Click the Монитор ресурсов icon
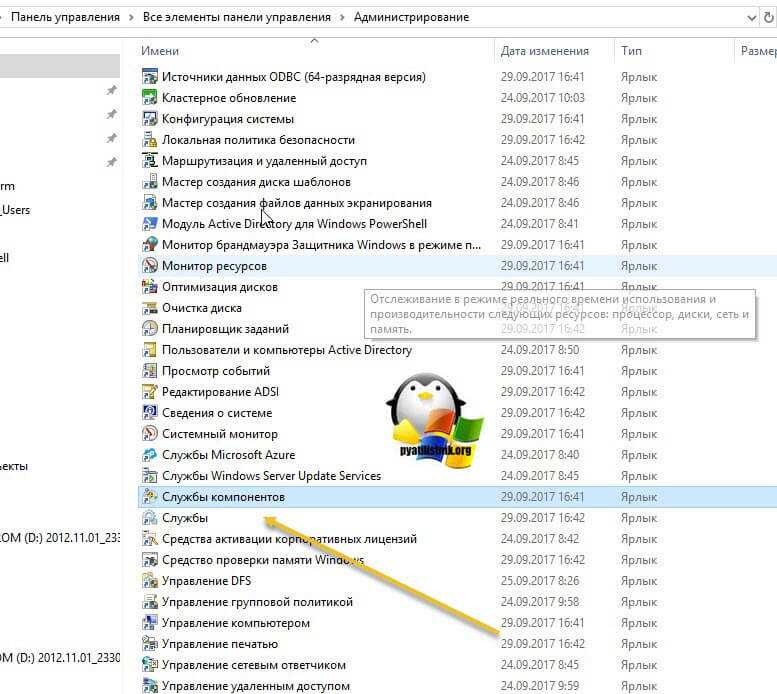This screenshot has height=694, width=777. [150, 266]
